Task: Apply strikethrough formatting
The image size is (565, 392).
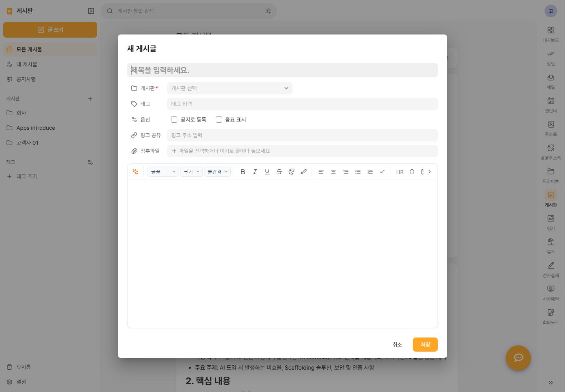Action: click(x=279, y=172)
